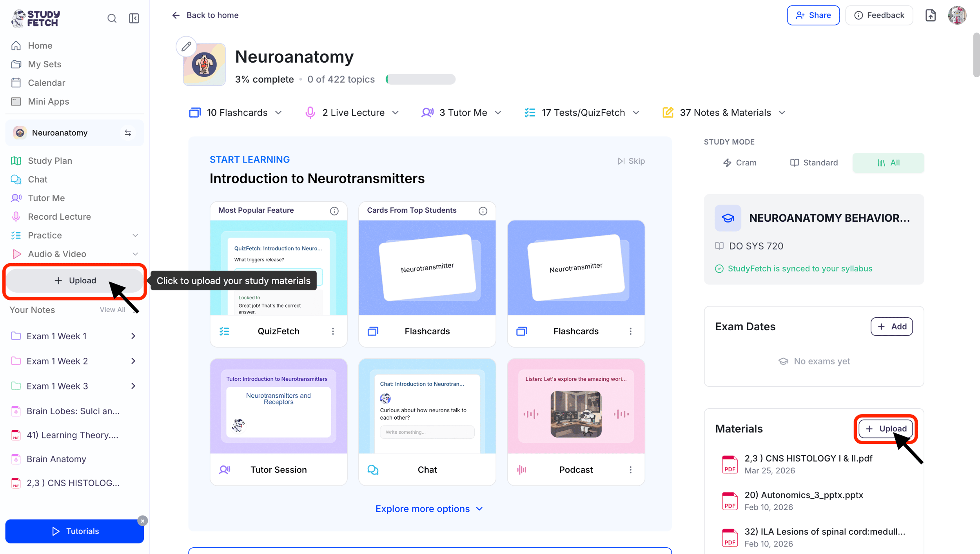Show info for Most Popular Feature

[x=334, y=211]
